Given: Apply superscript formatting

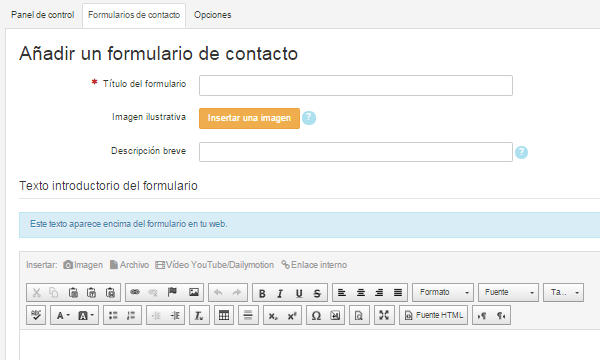Looking at the screenshot, I should pos(292,316).
